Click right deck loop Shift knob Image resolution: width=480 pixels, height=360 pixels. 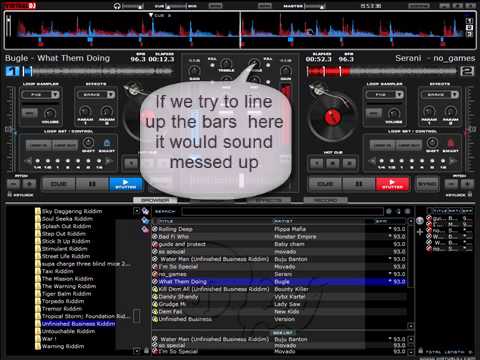tap(432, 143)
